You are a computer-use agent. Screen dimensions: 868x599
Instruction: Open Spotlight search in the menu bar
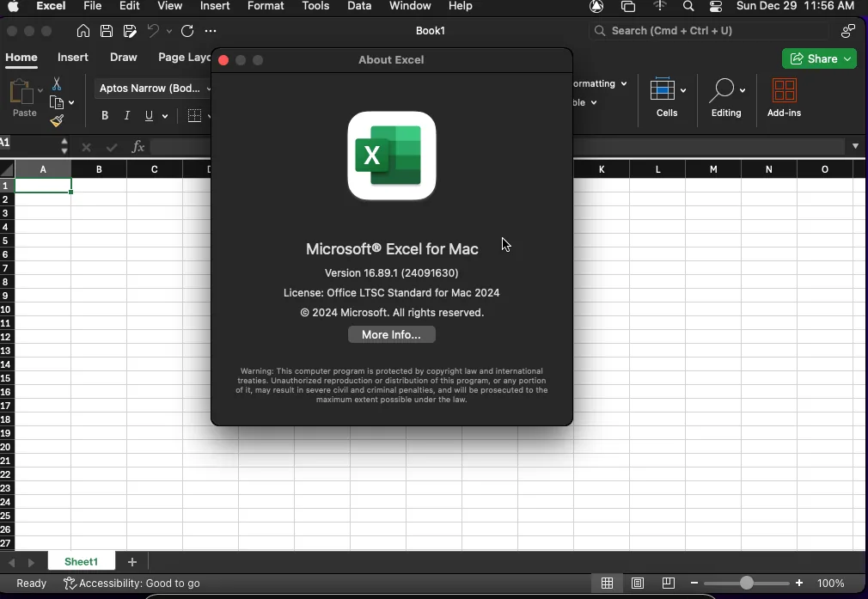(x=688, y=6)
